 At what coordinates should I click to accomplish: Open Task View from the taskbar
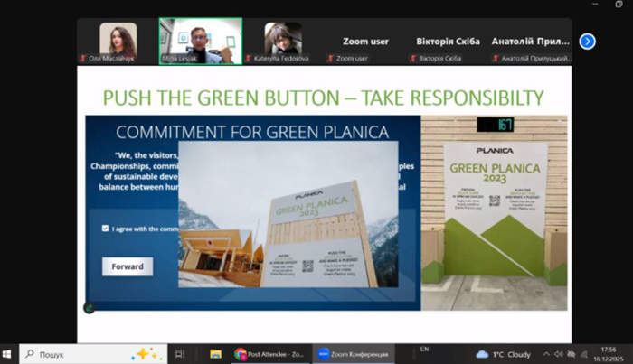point(180,354)
